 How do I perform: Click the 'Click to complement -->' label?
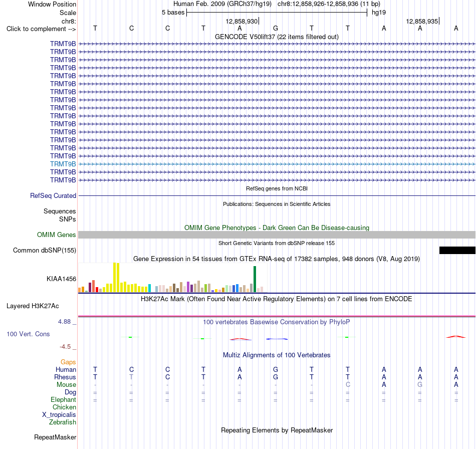[x=41, y=29]
